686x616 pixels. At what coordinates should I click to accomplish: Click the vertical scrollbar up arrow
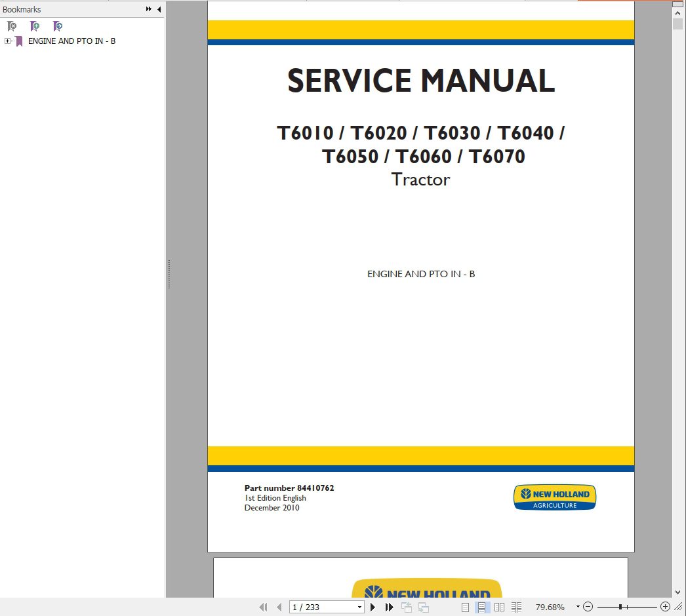click(x=677, y=13)
